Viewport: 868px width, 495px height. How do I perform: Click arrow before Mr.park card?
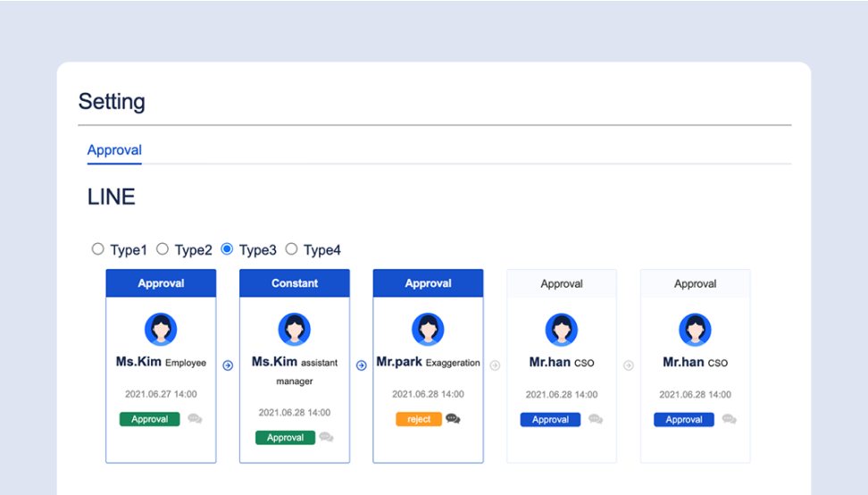click(x=362, y=365)
